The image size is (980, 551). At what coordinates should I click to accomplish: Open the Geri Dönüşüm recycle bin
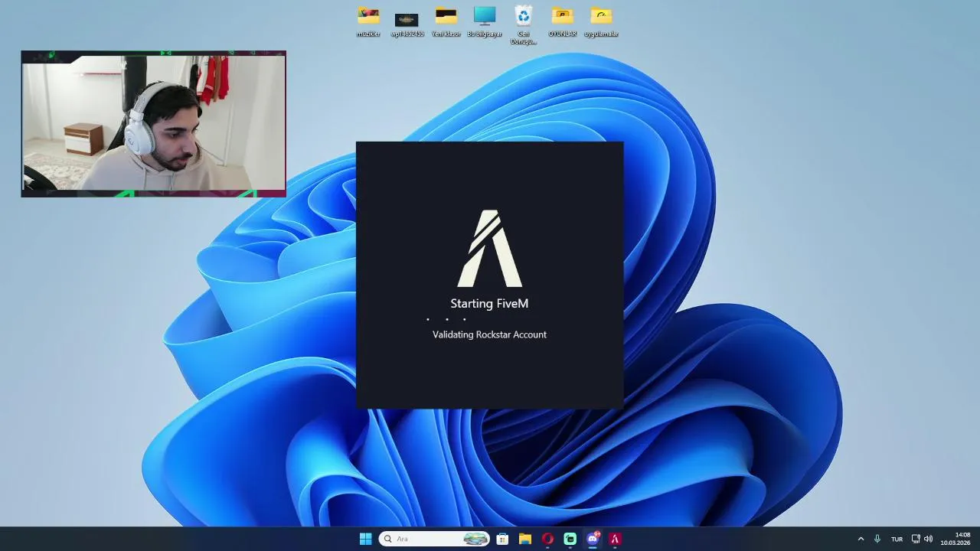click(524, 24)
